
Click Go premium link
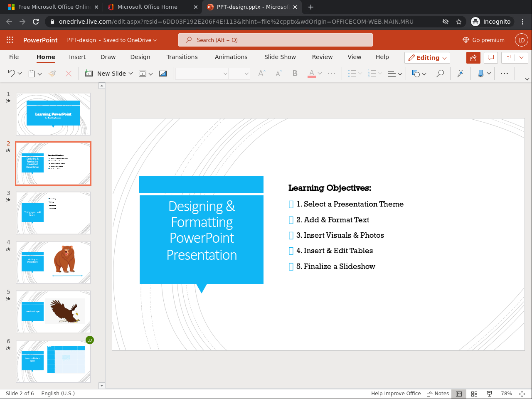pos(484,40)
